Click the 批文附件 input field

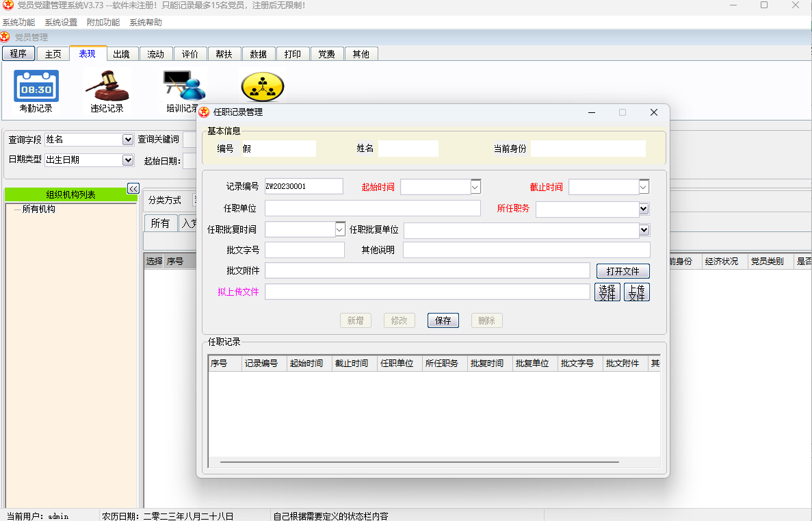(428, 270)
